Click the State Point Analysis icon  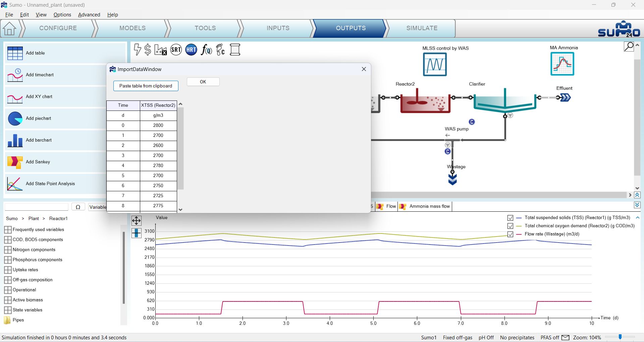(15, 184)
